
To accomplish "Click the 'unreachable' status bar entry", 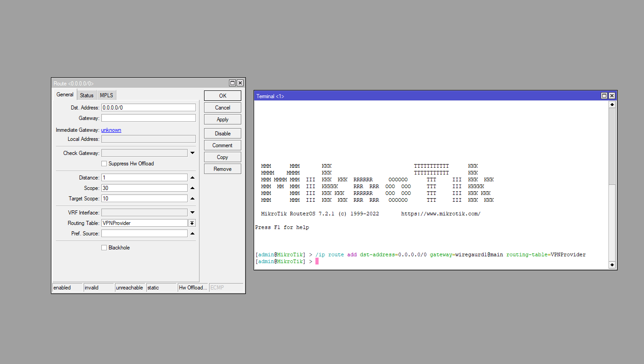I will pos(130,288).
